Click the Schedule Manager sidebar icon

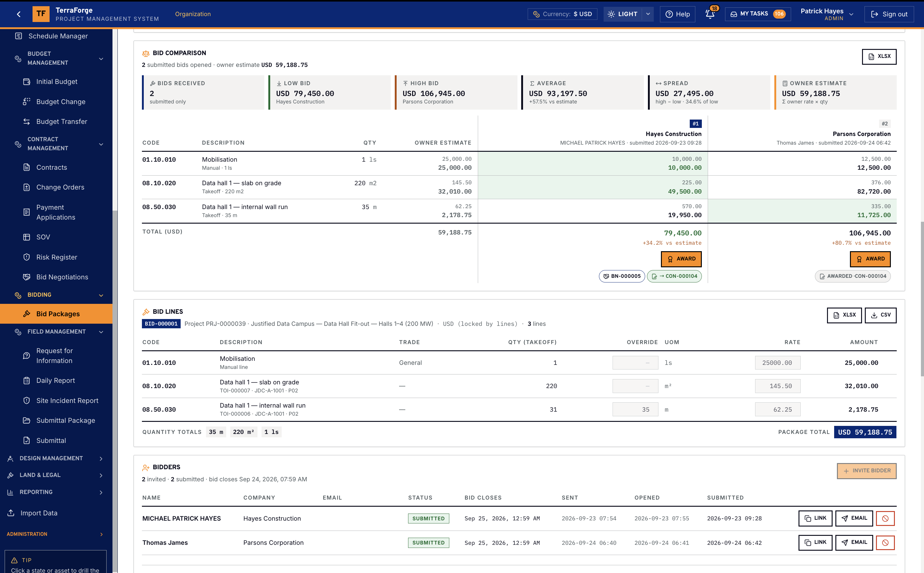pyautogui.click(x=18, y=36)
